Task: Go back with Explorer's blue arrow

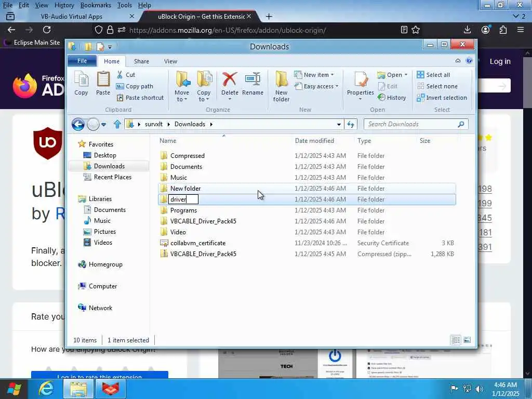Action: [x=78, y=125]
